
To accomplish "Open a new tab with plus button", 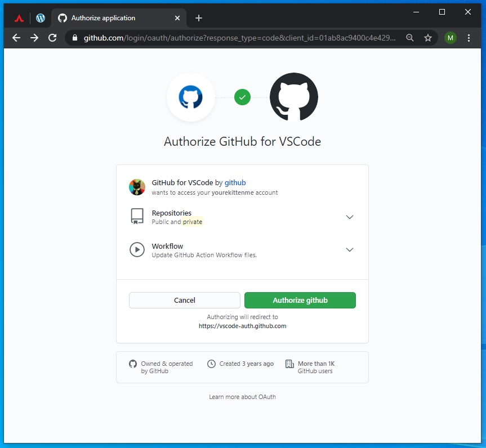I will (x=199, y=18).
